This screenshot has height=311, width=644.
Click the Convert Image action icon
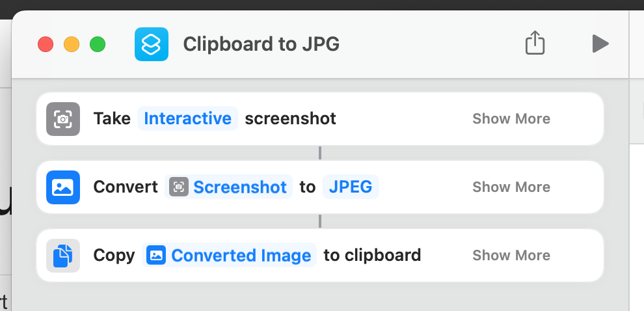(x=63, y=187)
